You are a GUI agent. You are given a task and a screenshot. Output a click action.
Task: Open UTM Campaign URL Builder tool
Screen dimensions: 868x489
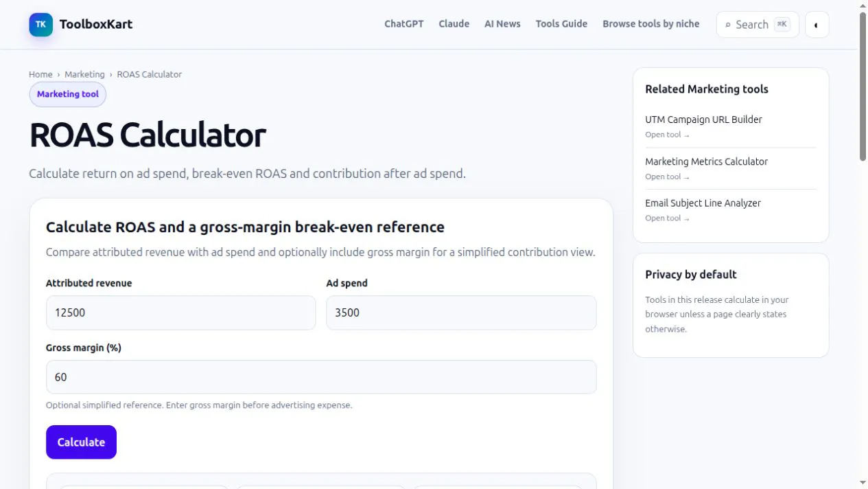pos(703,120)
